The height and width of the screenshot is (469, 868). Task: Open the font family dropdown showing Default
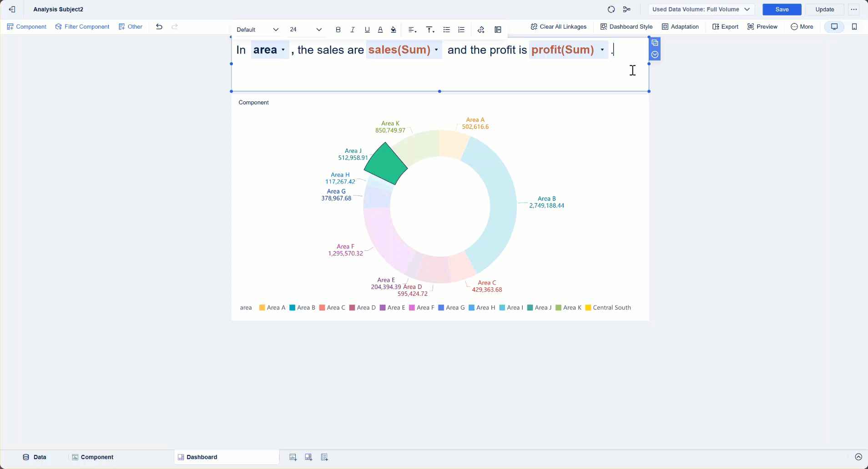pos(257,30)
